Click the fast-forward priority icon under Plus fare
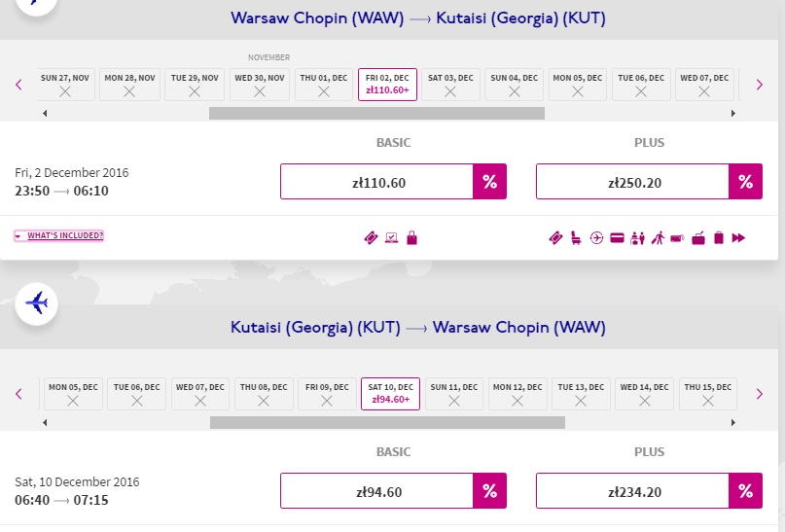Screen dimensions: 785x532 click(738, 237)
